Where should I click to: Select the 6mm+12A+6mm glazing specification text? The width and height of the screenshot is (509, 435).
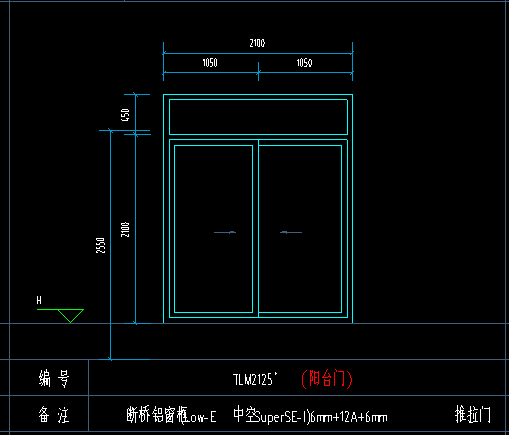point(349,417)
